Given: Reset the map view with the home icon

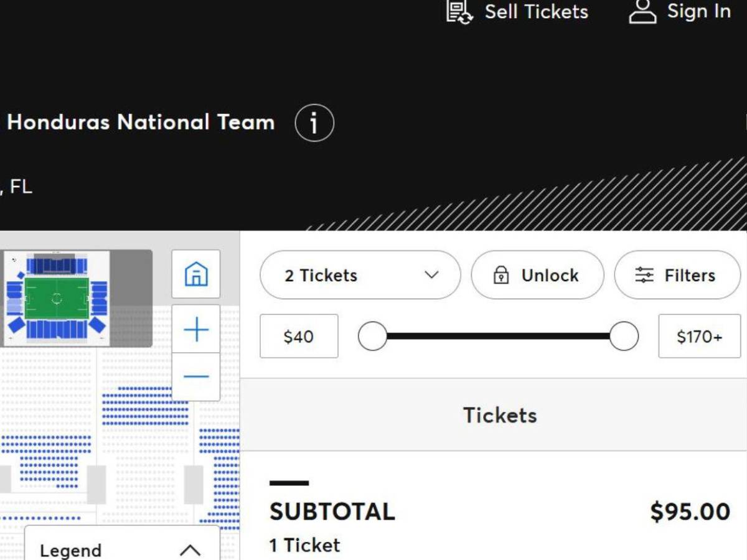Looking at the screenshot, I should coord(195,274).
